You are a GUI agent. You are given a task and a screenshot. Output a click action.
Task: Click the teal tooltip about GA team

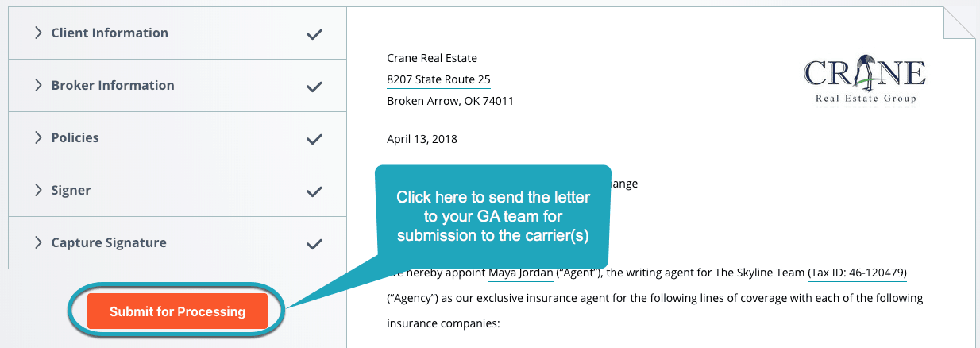tap(492, 216)
